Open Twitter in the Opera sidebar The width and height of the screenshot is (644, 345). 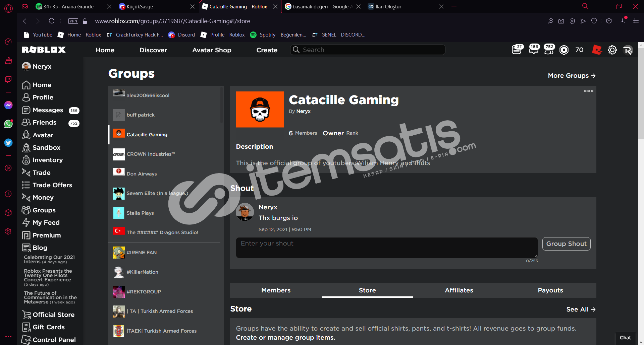coord(8,143)
